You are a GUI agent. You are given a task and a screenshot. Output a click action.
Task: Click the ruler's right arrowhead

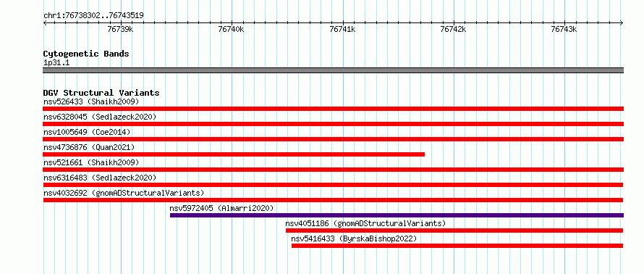coord(622,22)
